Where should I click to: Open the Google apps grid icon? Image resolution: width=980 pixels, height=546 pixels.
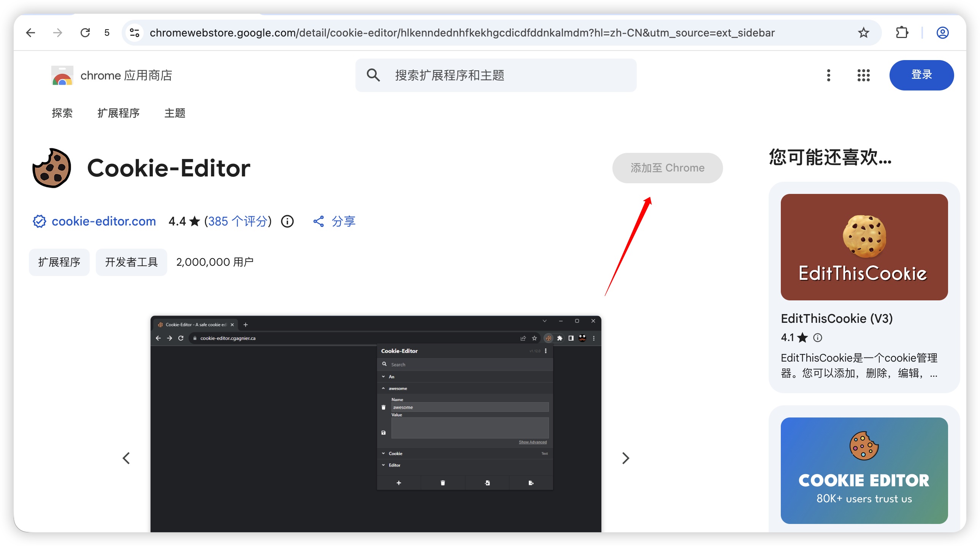(864, 75)
